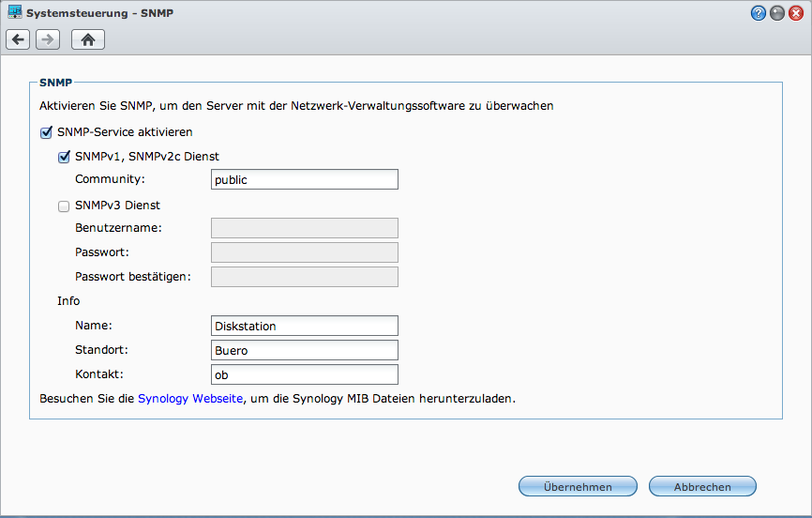Click the Passwort bestätigen field
Viewport: 812px width, 518px height.
tap(305, 277)
